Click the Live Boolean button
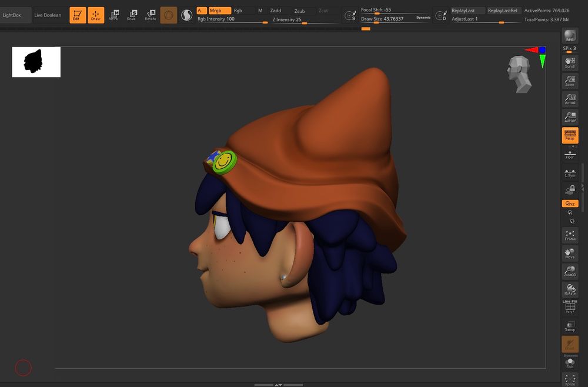 (48, 15)
